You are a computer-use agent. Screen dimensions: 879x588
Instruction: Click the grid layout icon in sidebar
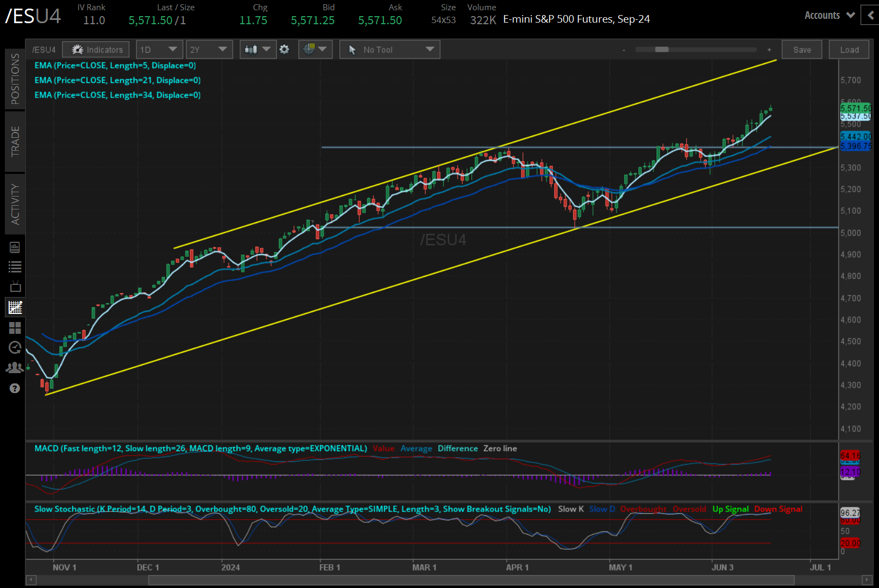click(15, 328)
